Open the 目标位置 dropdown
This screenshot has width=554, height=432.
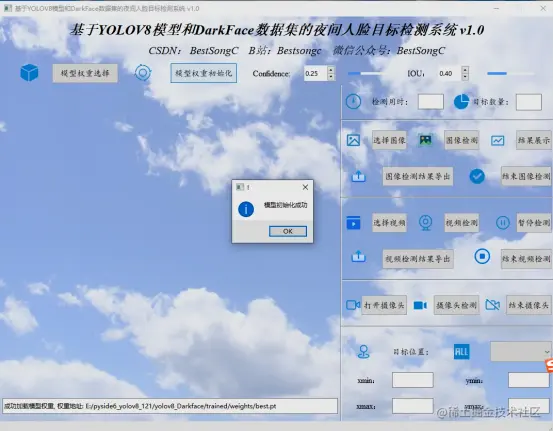[x=521, y=351]
